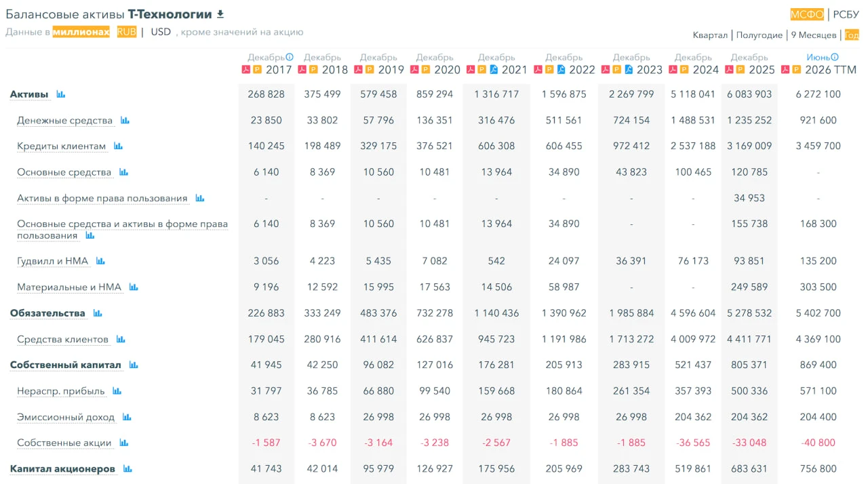Select the 9 Месяцев period tab
The image size is (868, 484).
(x=814, y=35)
